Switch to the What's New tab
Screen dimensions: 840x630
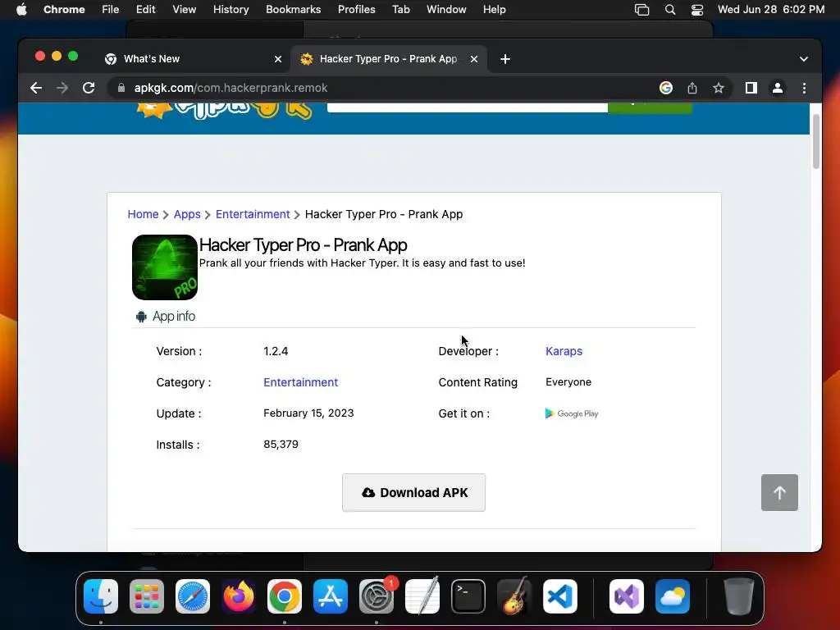pyautogui.click(x=193, y=59)
